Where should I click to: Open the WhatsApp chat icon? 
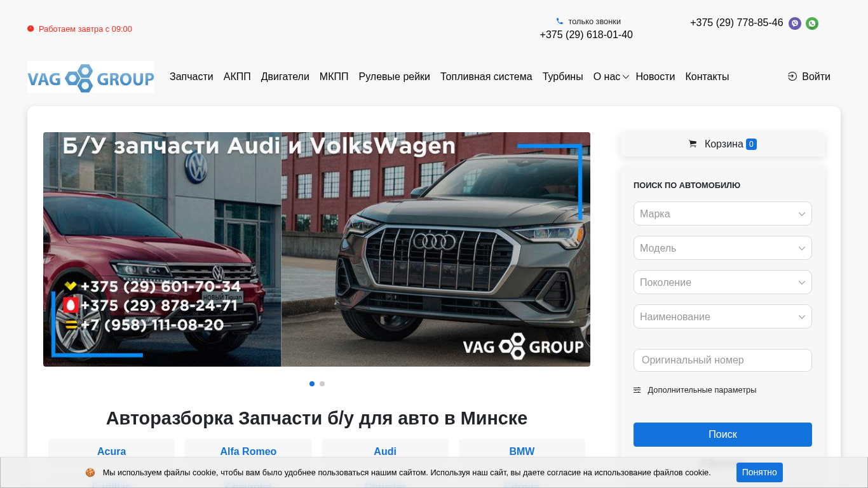(x=812, y=24)
